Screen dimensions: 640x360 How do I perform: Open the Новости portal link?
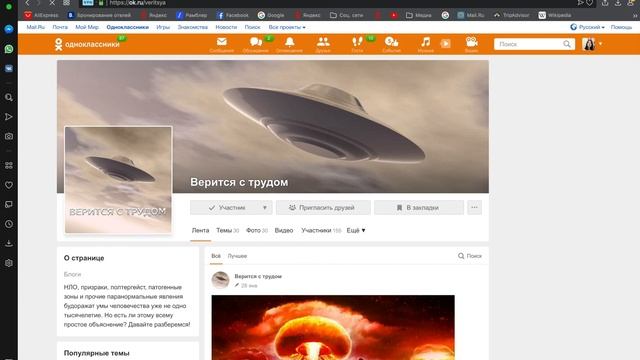226,27
